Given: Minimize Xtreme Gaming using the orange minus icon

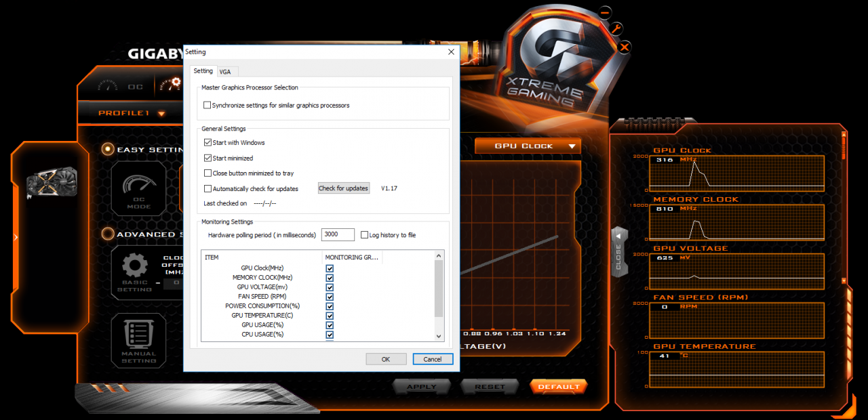Looking at the screenshot, I should tap(605, 12).
